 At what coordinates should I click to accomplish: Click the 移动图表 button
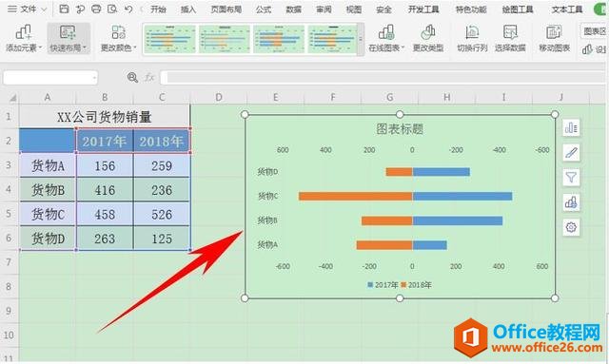[554, 38]
